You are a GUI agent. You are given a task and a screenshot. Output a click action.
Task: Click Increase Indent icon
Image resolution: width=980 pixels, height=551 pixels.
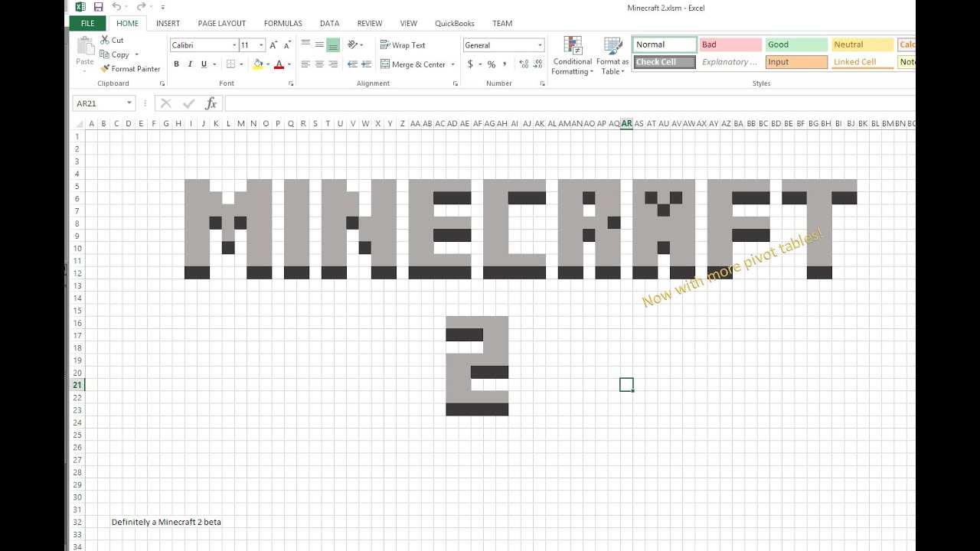tap(366, 64)
